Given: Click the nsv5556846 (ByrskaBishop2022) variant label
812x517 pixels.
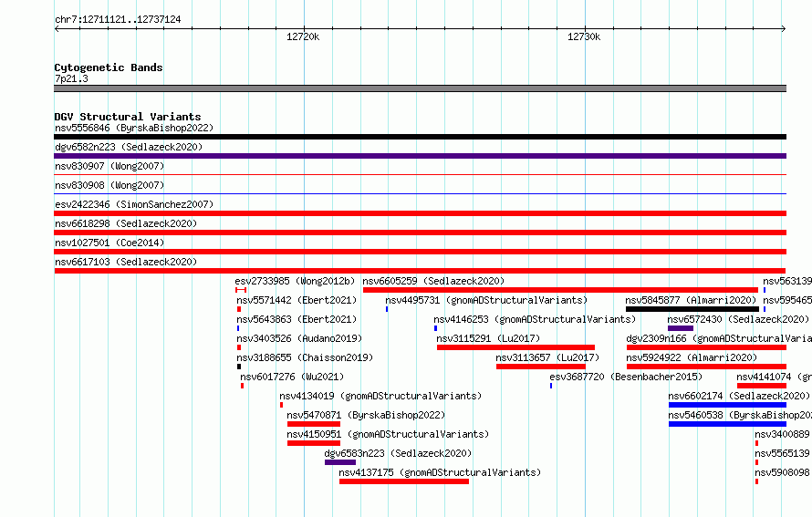Looking at the screenshot, I should pyautogui.click(x=134, y=128).
